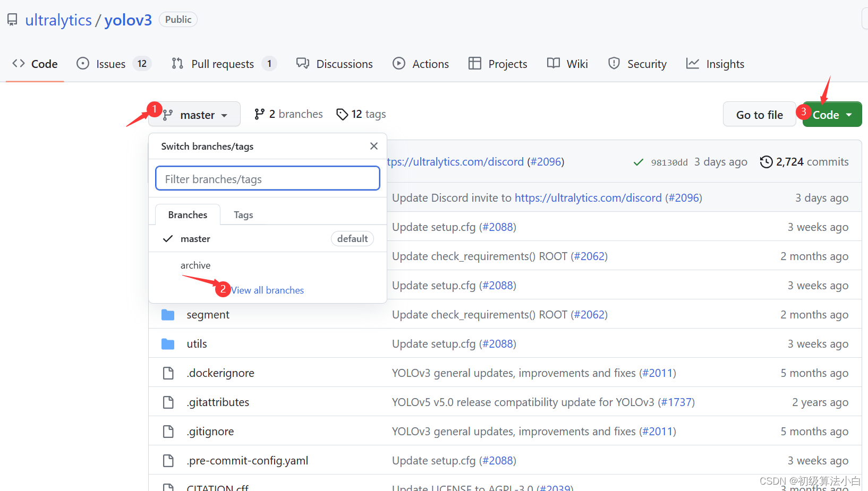
Task: Open #2088 link in utils row
Action: point(498,344)
